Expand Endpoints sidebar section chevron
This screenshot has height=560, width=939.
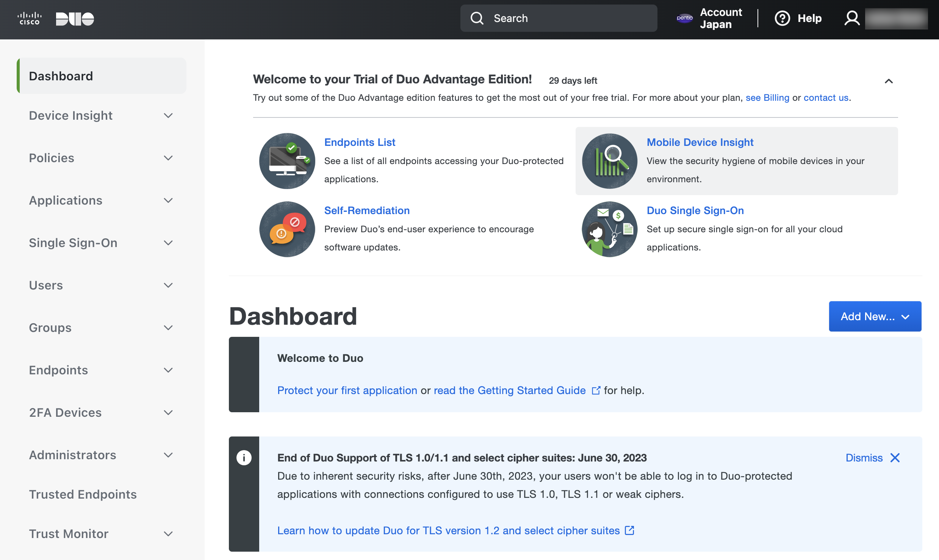point(168,370)
